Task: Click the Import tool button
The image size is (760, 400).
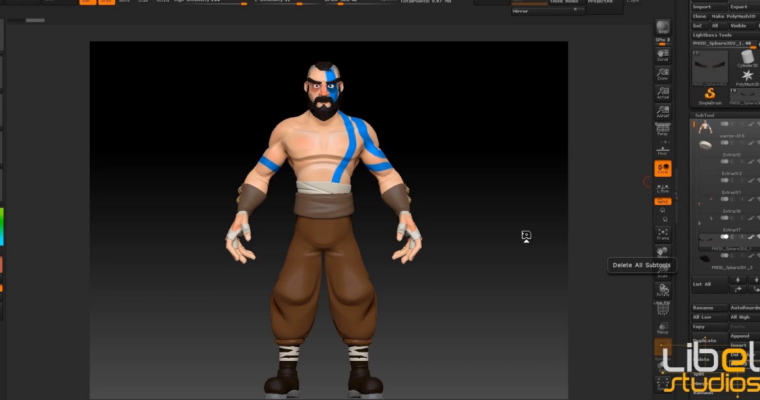Action: [709, 7]
